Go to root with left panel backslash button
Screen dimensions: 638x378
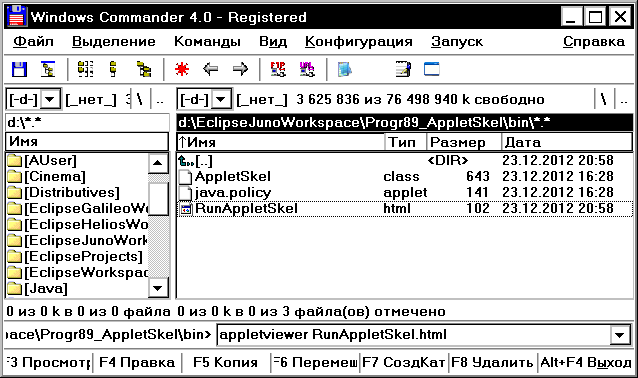tap(140, 99)
